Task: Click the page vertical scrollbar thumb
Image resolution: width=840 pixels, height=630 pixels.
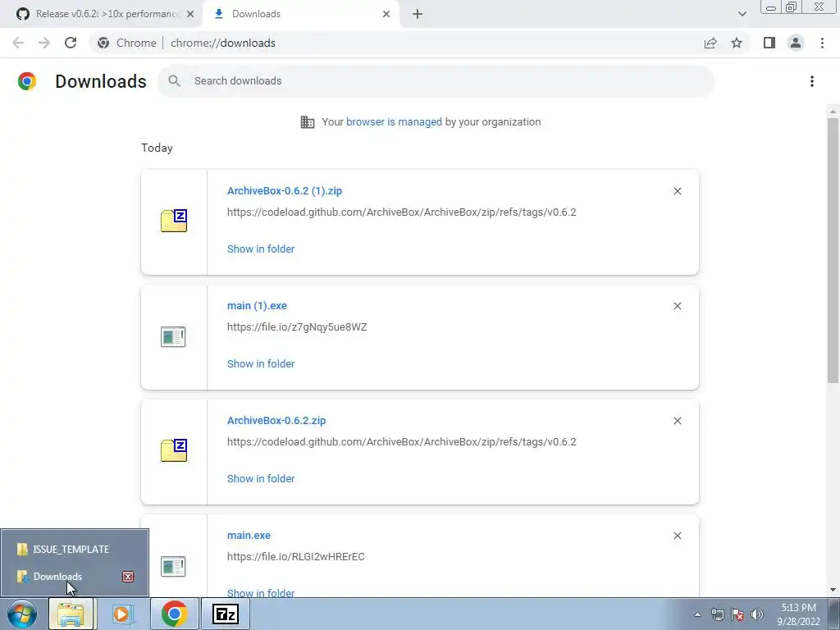Action: pos(833,249)
